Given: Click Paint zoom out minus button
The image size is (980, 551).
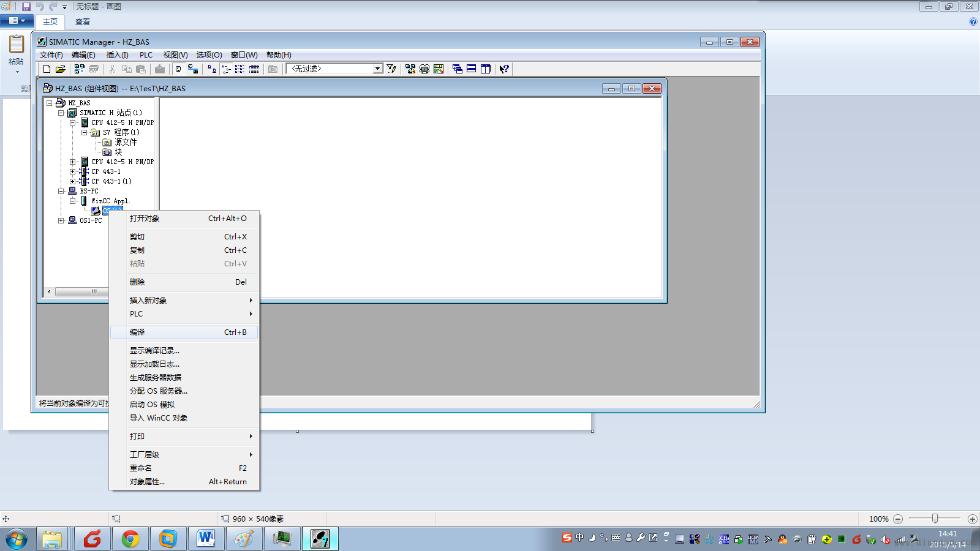Looking at the screenshot, I should [x=898, y=519].
